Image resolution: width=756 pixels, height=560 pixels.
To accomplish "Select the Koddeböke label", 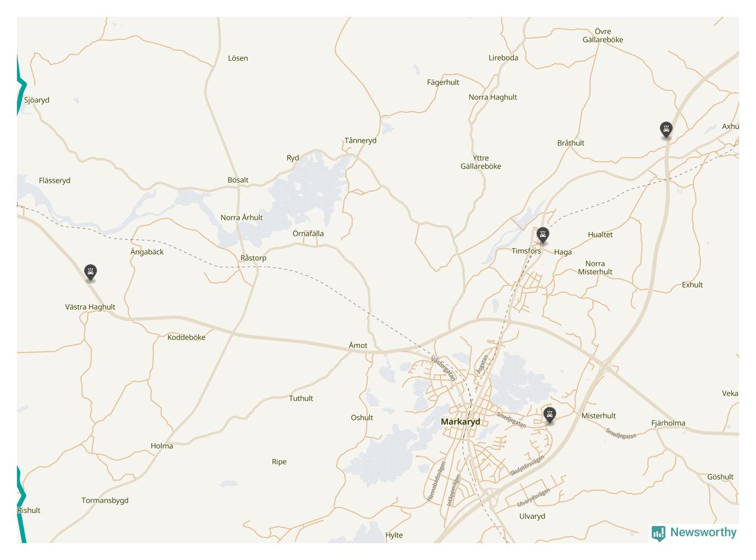I will coord(186,337).
